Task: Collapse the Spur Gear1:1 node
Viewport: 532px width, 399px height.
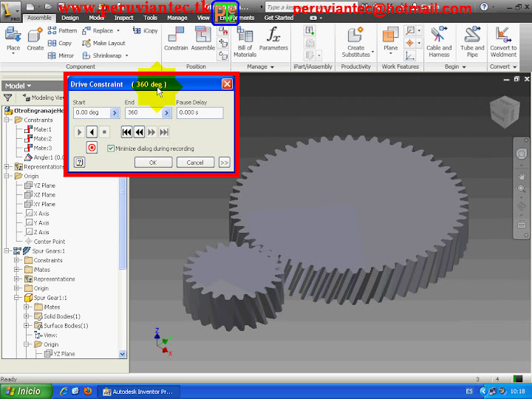Action: point(16,298)
